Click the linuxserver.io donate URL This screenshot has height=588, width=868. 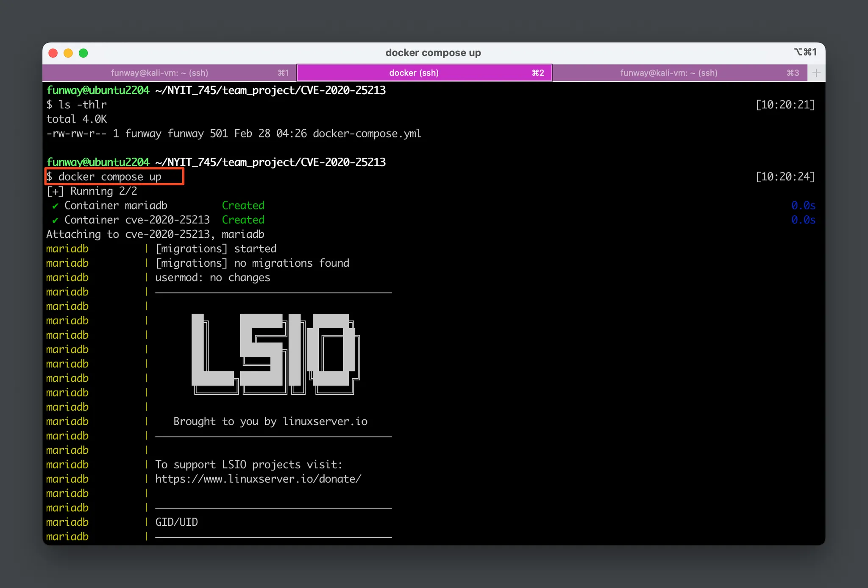coord(258,479)
